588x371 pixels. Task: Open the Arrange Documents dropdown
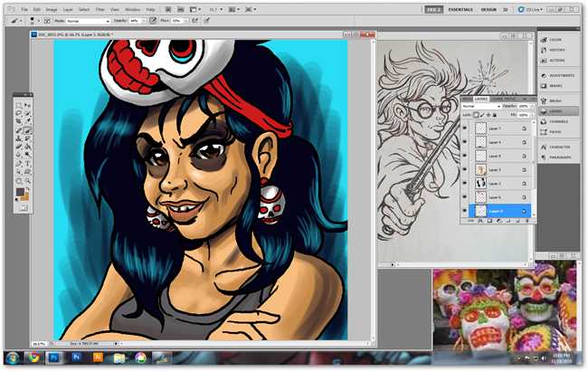(x=234, y=9)
